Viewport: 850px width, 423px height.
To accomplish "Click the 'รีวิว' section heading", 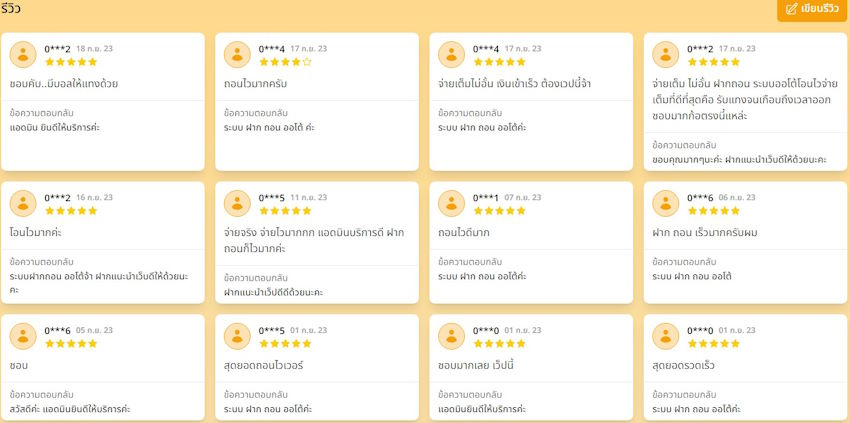I will pos(13,9).
